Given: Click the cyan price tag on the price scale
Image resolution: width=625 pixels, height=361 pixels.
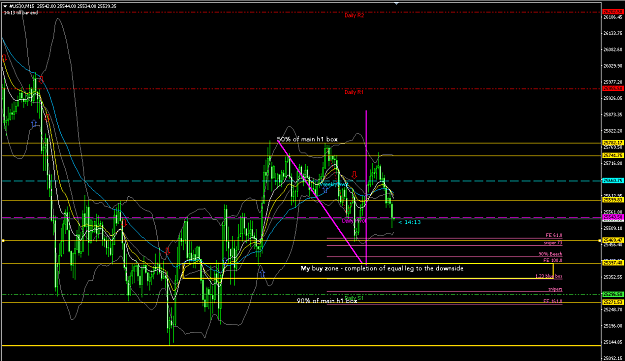Looking at the screenshot, I should (x=613, y=181).
